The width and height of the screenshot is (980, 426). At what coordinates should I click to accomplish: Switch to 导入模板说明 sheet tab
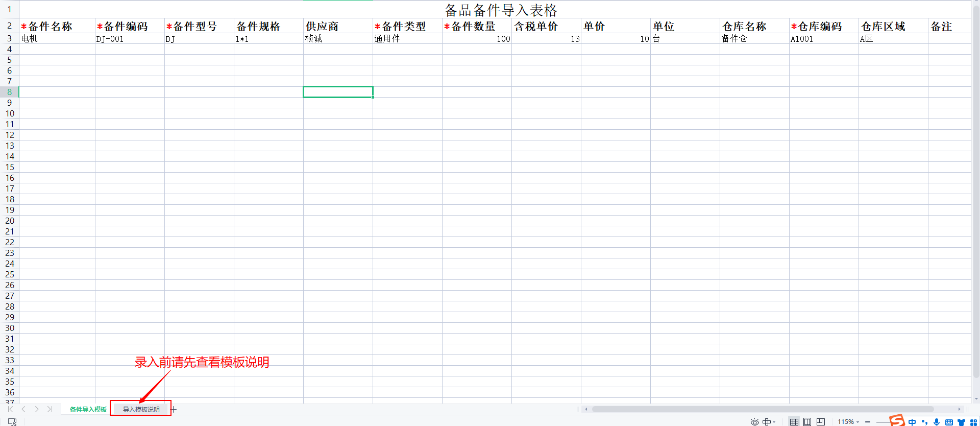tap(141, 409)
